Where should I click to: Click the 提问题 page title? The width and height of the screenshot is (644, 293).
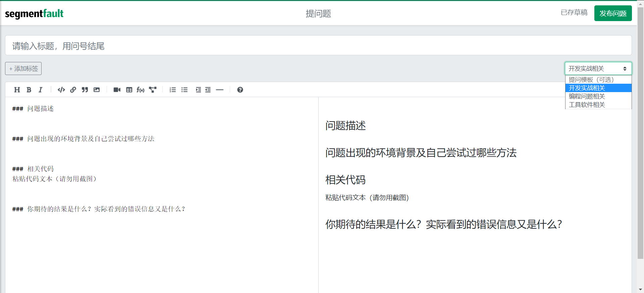318,13
